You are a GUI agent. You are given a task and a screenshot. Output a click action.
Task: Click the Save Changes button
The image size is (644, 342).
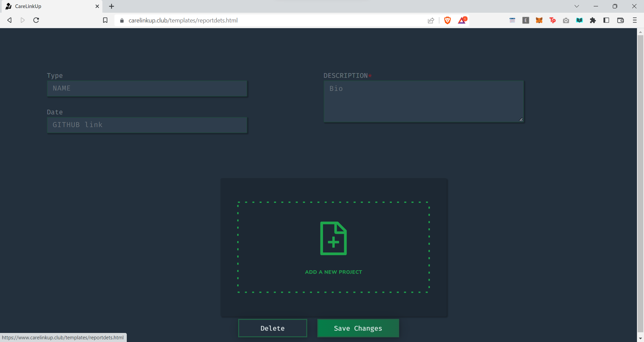[x=358, y=328]
